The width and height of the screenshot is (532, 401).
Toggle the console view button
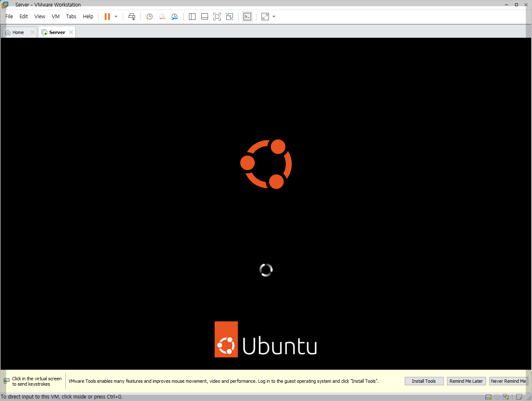tap(247, 17)
